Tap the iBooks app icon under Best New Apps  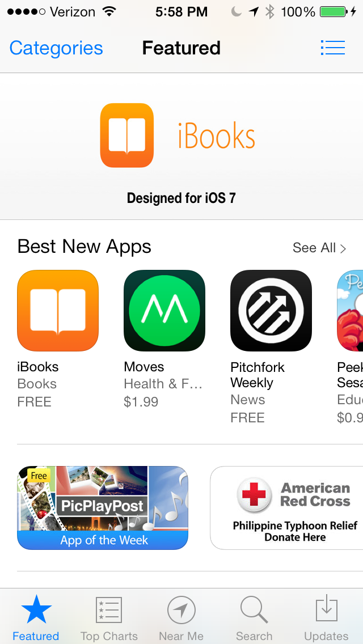point(58,311)
